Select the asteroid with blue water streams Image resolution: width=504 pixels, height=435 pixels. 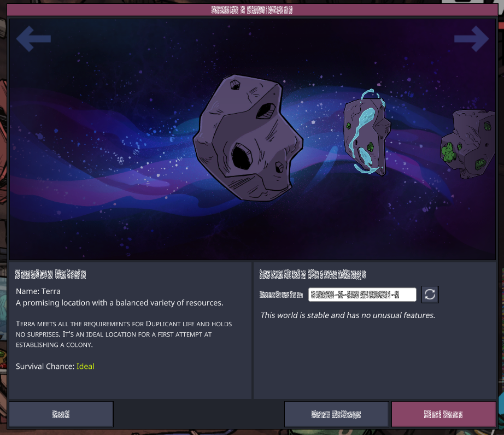coord(366,132)
